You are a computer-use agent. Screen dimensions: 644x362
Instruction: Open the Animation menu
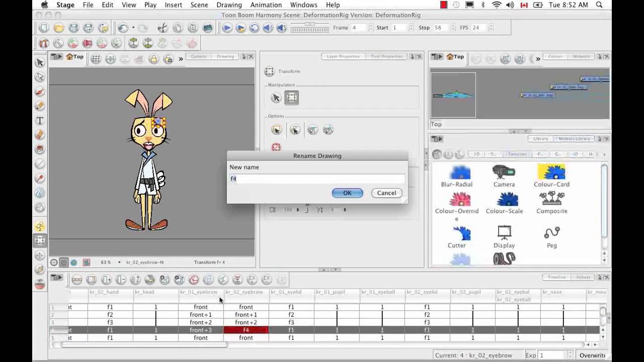pyautogui.click(x=266, y=5)
